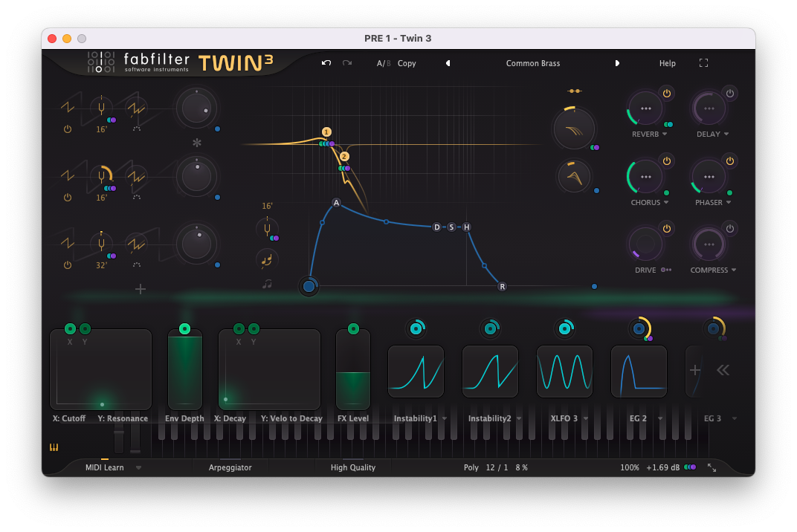This screenshot has height=532, width=797.
Task: Open the Arpeggiator panel
Action: [230, 467]
